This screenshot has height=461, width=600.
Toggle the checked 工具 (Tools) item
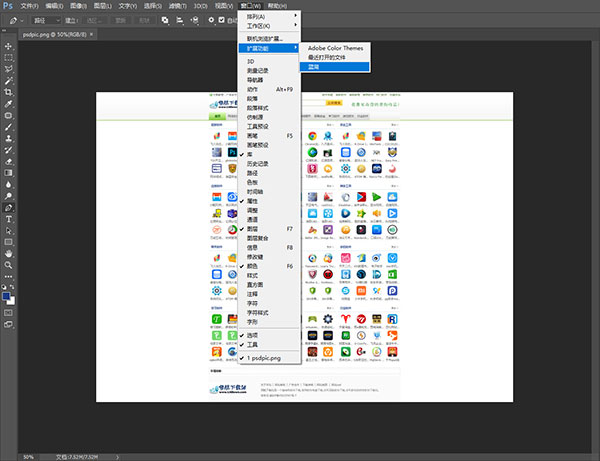269,345
